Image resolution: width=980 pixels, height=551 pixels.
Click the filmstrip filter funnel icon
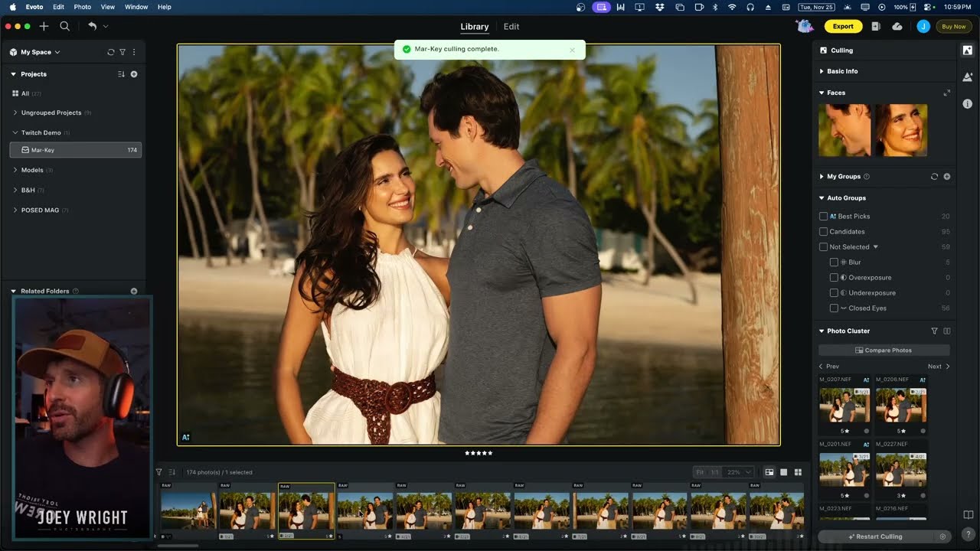(159, 472)
